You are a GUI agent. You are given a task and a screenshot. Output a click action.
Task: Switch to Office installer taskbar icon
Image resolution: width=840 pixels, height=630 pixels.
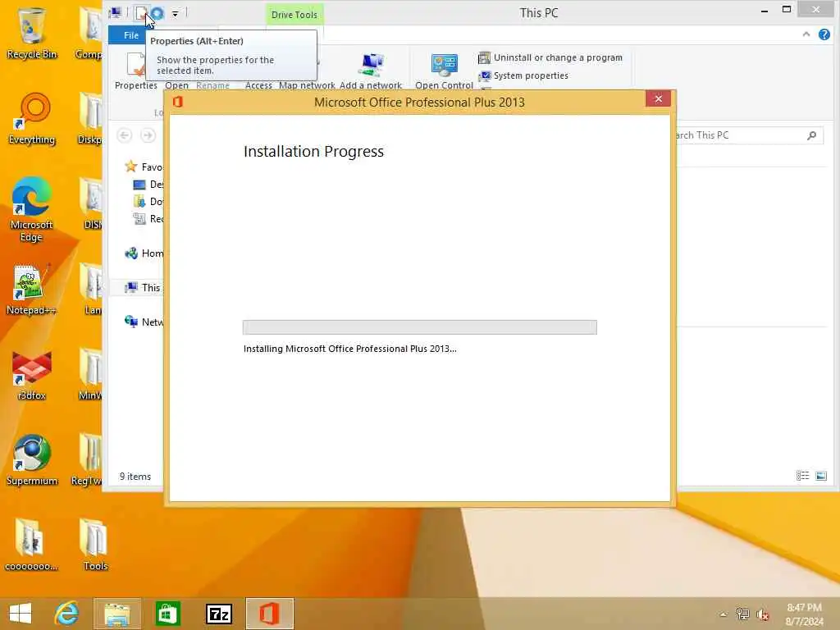(269, 614)
